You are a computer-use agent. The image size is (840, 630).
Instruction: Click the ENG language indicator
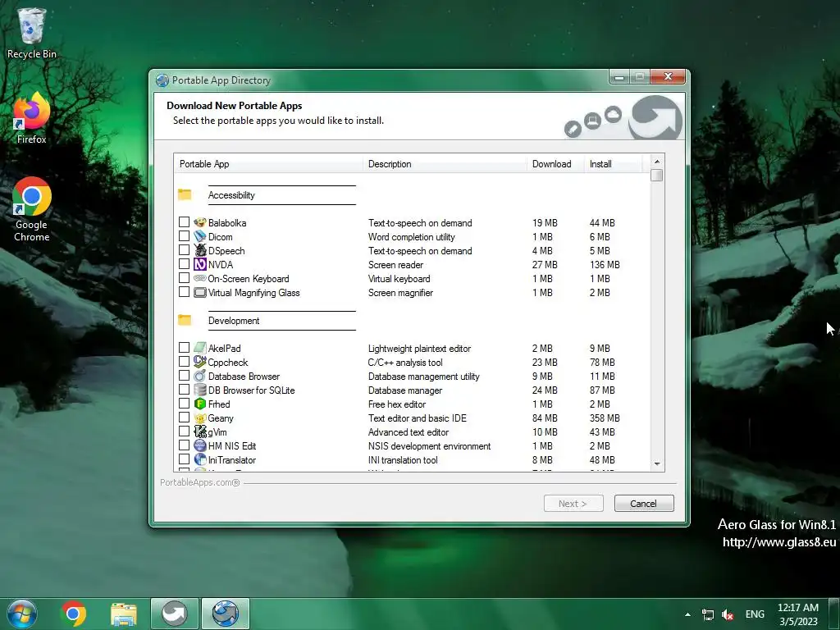click(x=755, y=614)
